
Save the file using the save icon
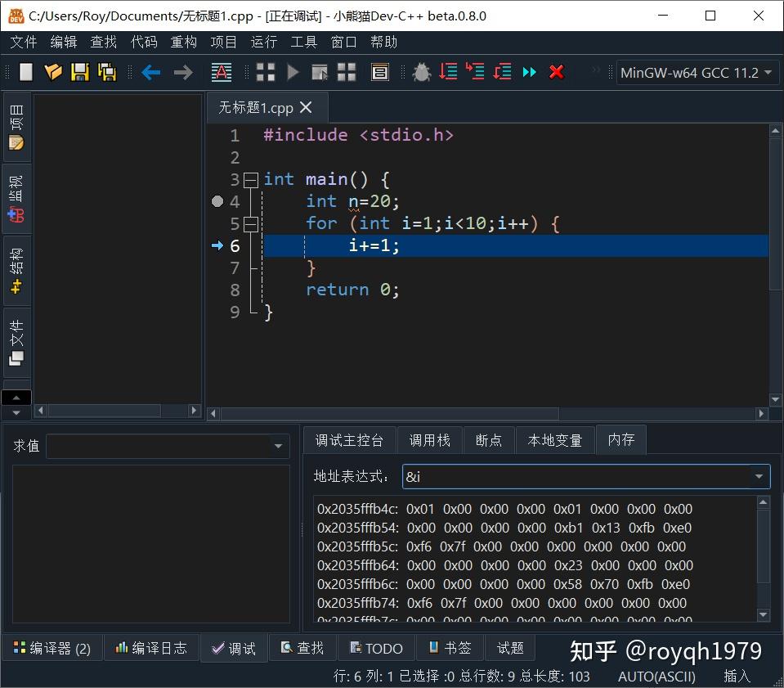(x=79, y=72)
